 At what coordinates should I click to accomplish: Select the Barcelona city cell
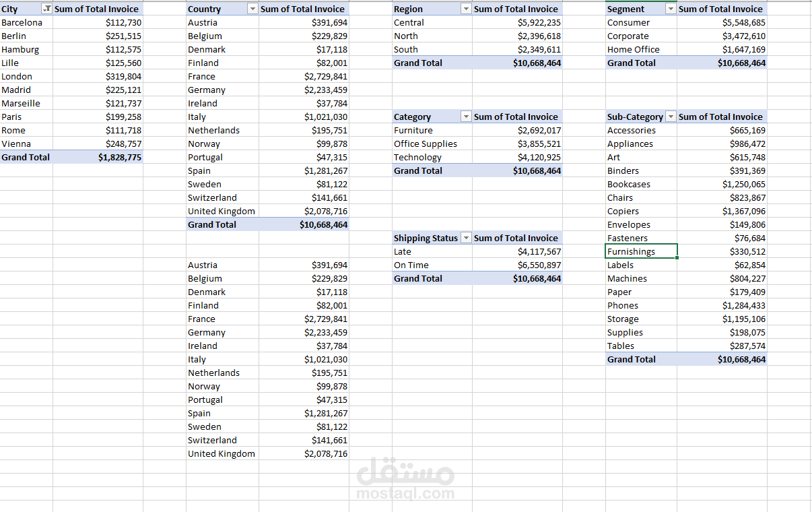pyautogui.click(x=26, y=22)
